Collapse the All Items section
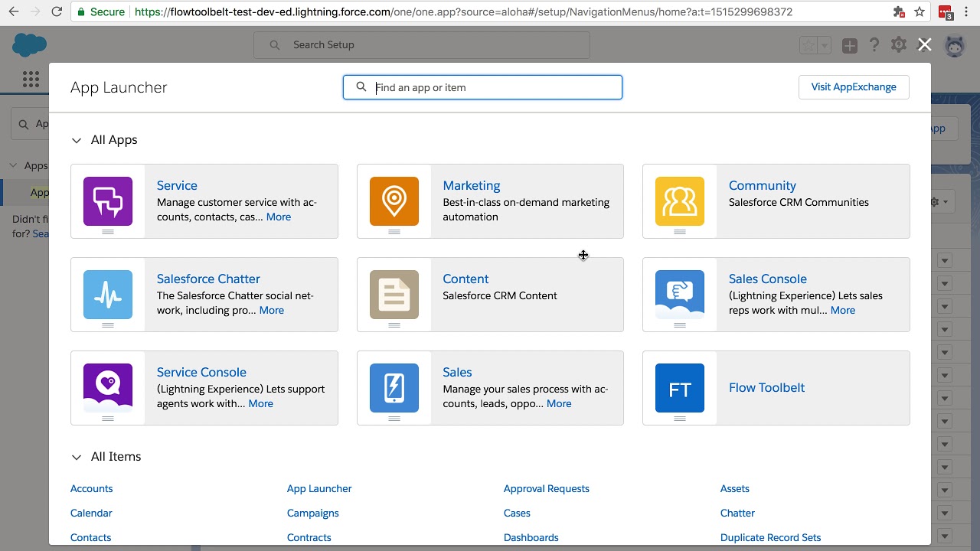Viewport: 980px width, 551px height. click(77, 457)
